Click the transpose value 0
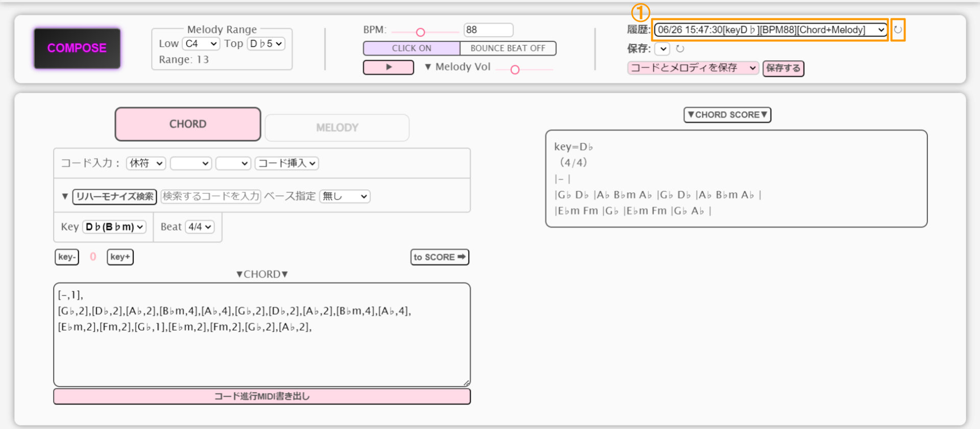Screen dimensions: 980x429 (93, 257)
